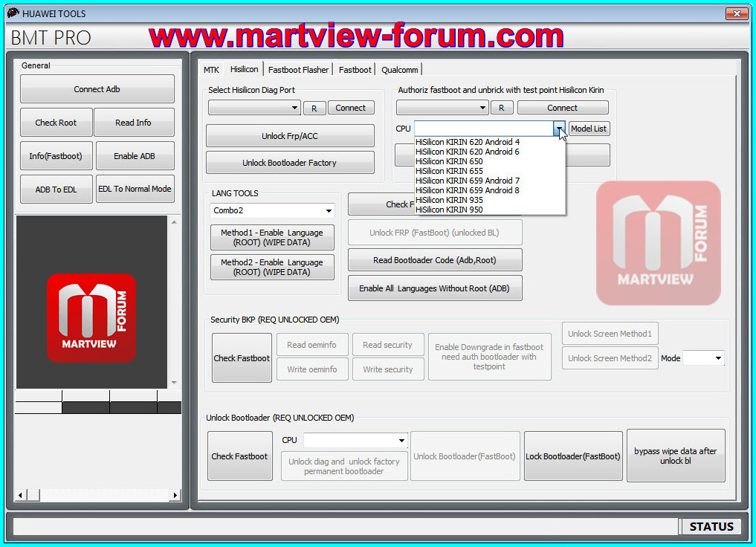The height and width of the screenshot is (547, 756).
Task: Click Unlock Bootloader Factory button
Action: coord(290,163)
